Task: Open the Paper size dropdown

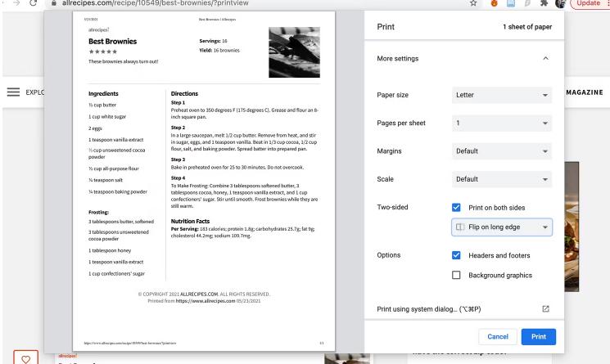Action: 501,95
